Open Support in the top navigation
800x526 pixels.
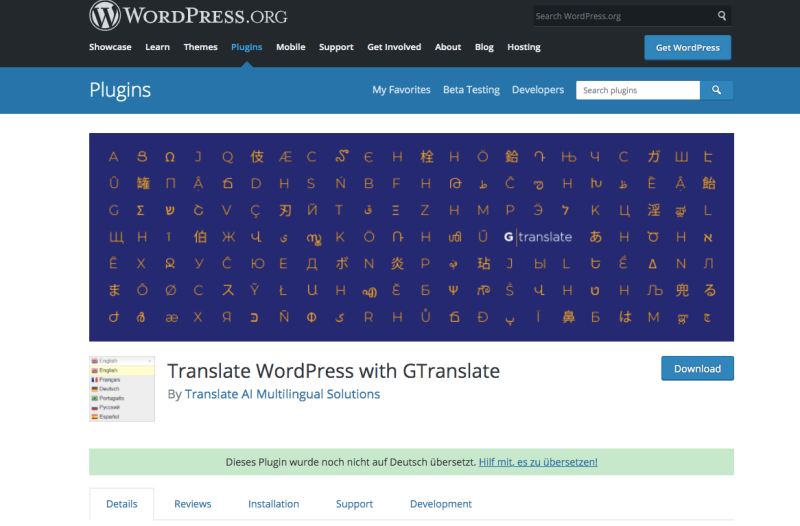click(x=336, y=47)
